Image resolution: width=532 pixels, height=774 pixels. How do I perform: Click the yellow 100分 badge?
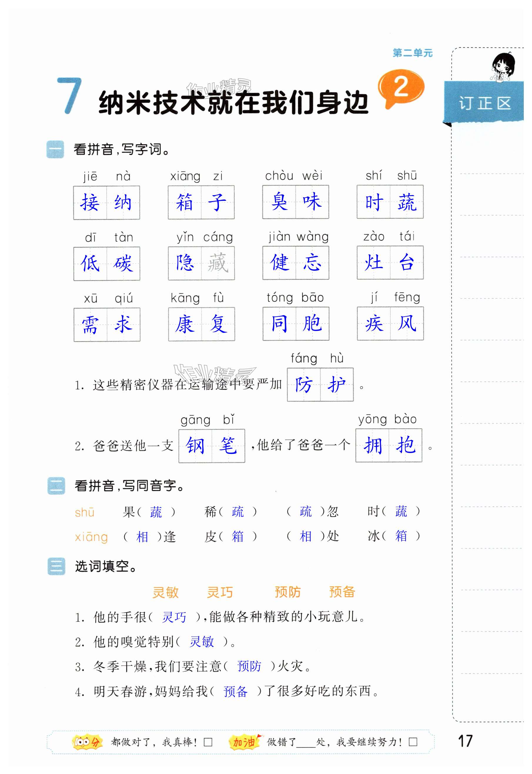[x=86, y=742]
